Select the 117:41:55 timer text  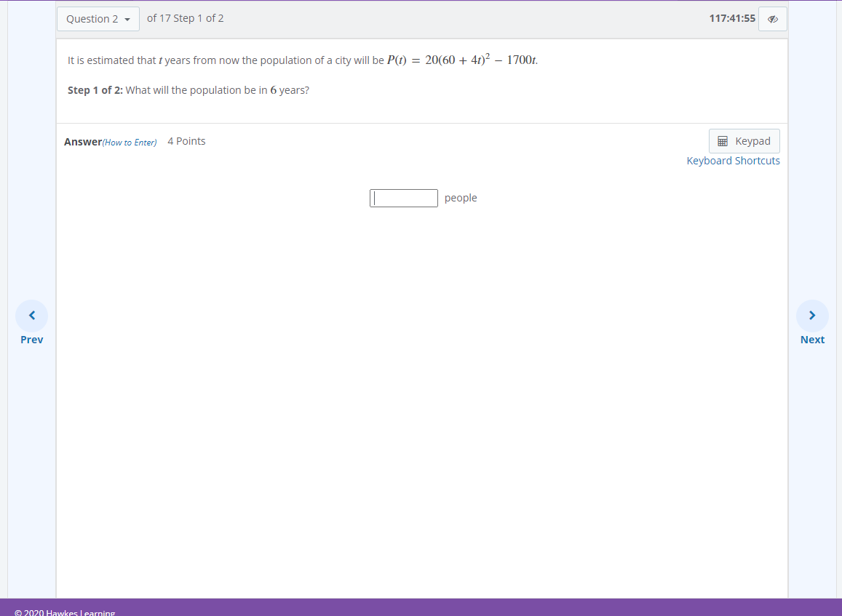coord(732,18)
